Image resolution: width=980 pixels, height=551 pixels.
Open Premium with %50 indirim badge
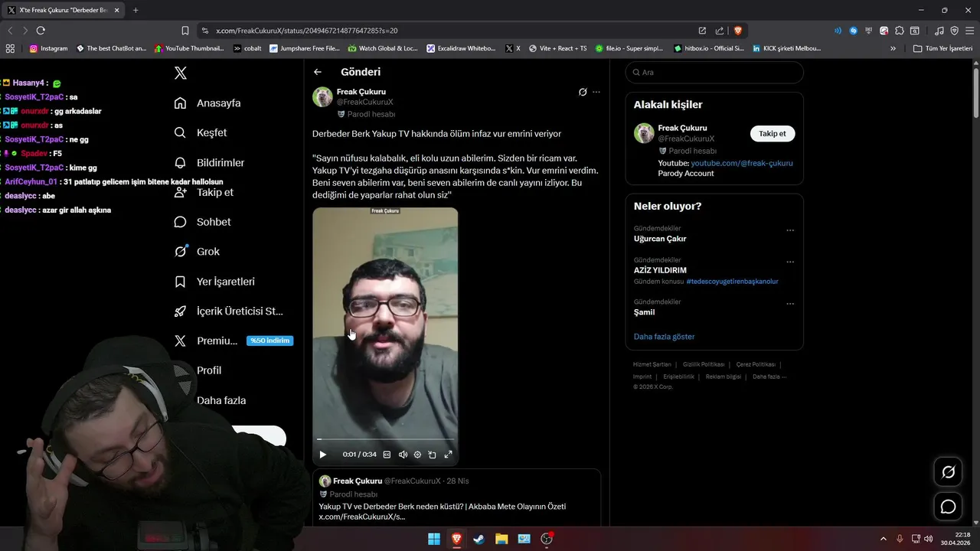point(234,341)
